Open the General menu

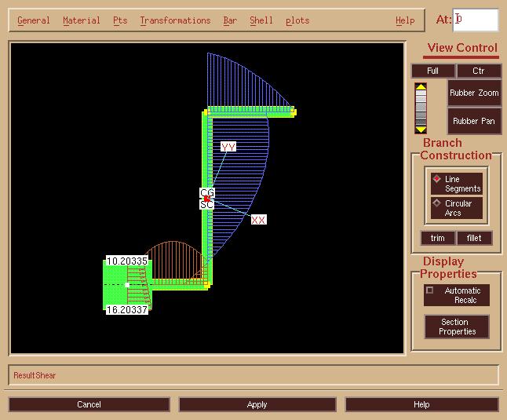[33, 20]
